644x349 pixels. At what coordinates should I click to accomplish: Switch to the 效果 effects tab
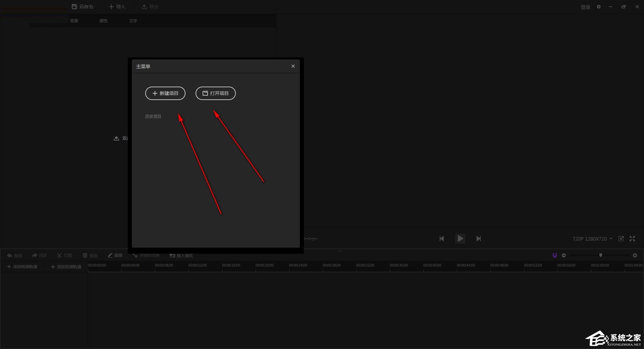pyautogui.click(x=74, y=20)
